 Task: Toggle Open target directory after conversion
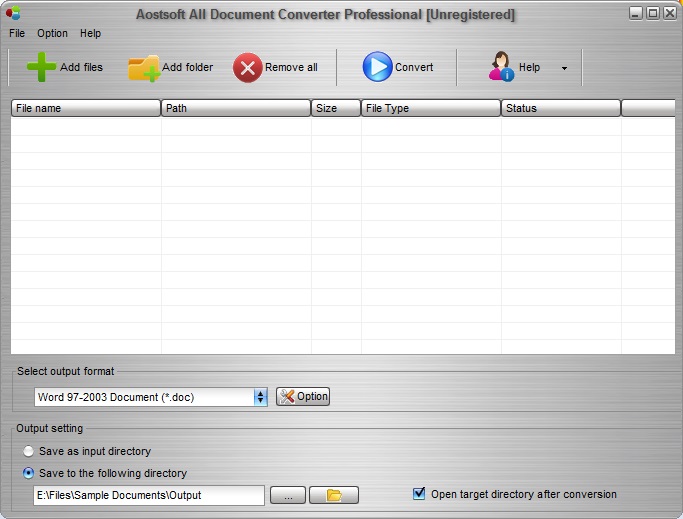click(x=419, y=494)
